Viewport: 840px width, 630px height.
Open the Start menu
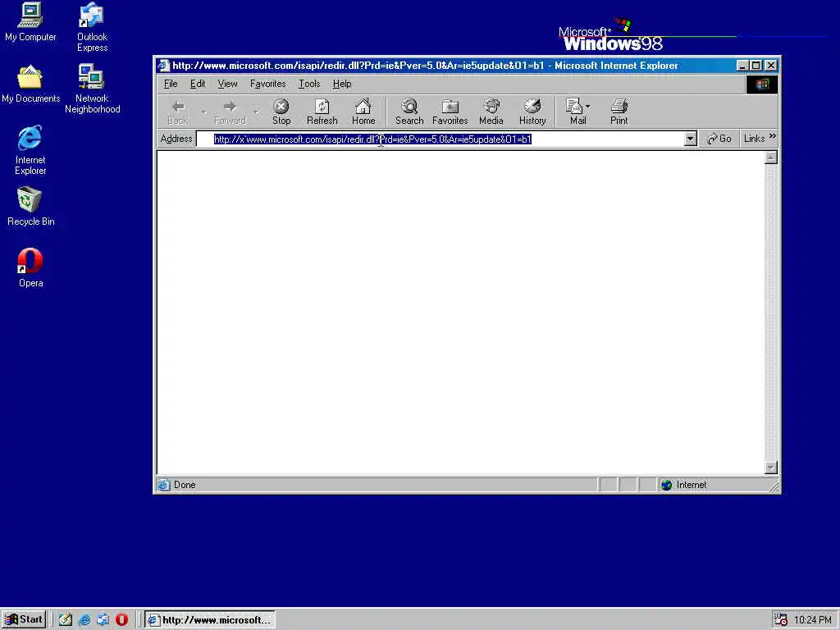[x=24, y=619]
